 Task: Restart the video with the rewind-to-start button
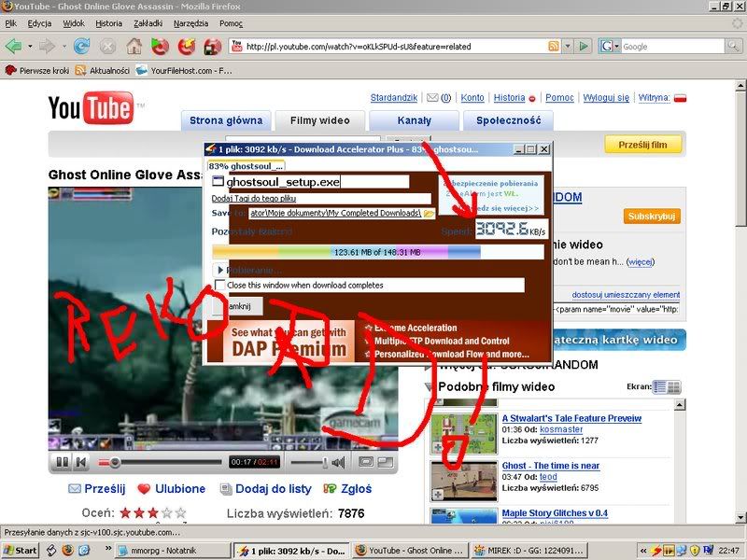tap(81, 462)
